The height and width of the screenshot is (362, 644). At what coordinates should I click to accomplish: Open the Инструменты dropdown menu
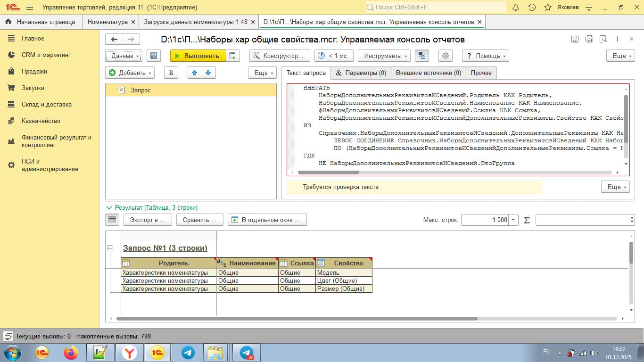click(384, 56)
